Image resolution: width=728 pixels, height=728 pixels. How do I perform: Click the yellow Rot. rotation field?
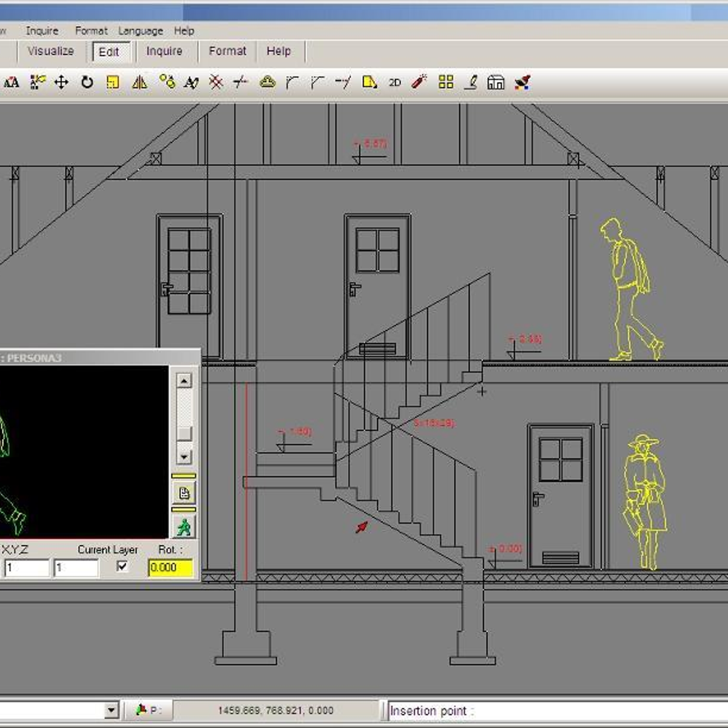170,568
